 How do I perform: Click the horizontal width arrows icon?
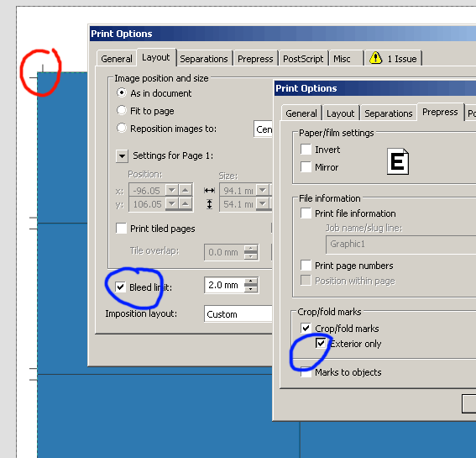(x=209, y=191)
